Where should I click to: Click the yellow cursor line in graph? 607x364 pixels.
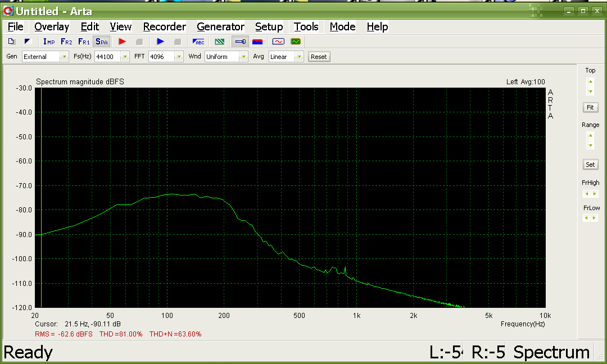41,197
